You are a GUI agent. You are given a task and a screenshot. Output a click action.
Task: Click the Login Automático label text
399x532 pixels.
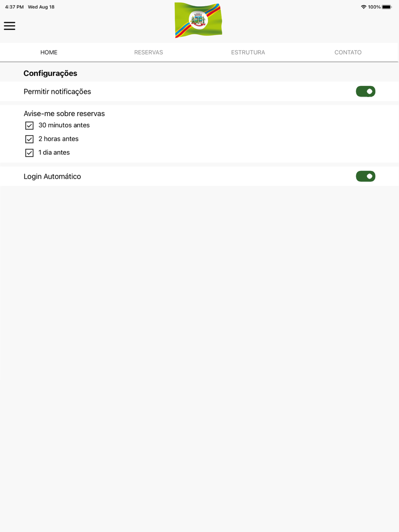52,176
